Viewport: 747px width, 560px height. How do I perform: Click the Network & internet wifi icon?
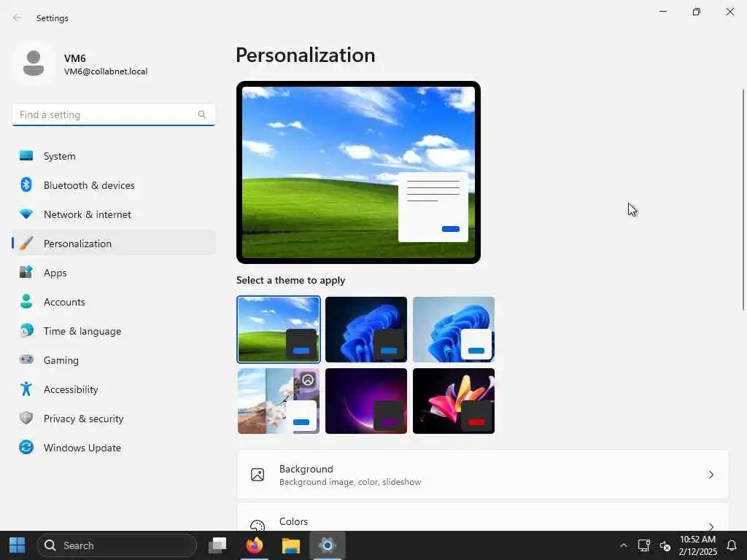point(26,214)
